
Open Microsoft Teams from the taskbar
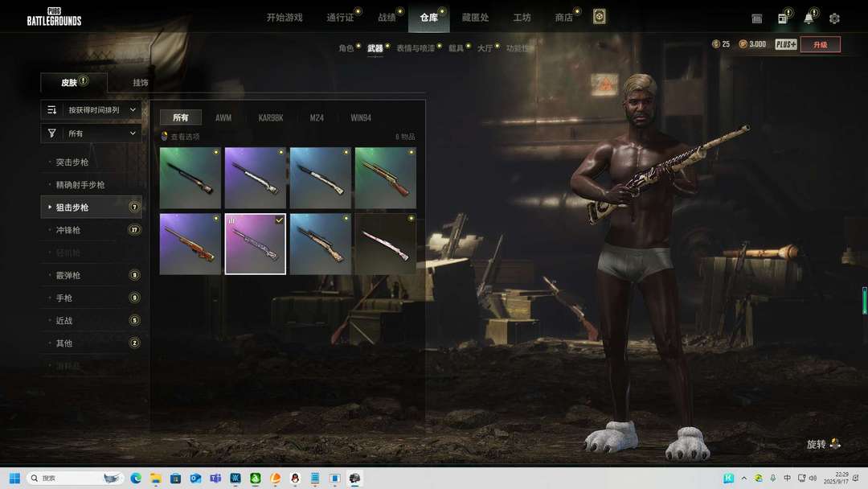215,478
